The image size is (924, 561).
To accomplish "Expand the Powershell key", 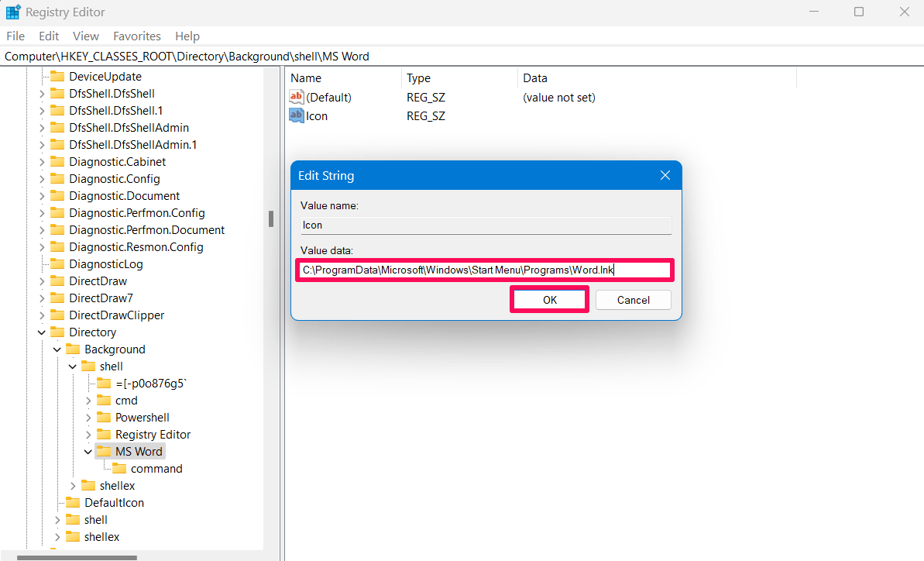I will pyautogui.click(x=88, y=418).
